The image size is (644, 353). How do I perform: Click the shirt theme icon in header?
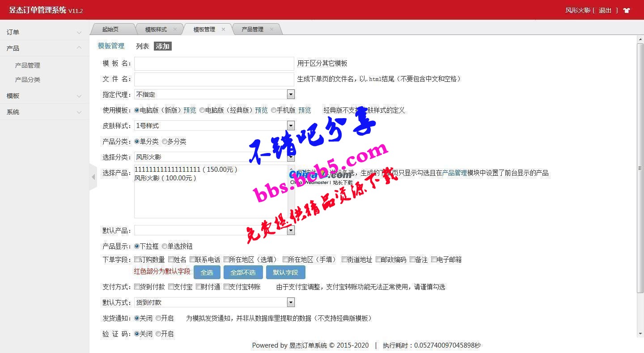coord(627,10)
